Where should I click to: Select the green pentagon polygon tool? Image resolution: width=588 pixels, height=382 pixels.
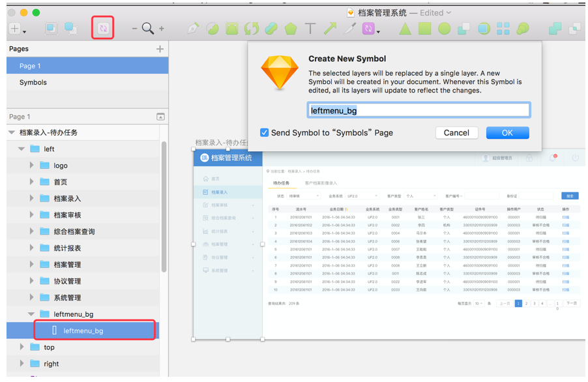coord(291,29)
